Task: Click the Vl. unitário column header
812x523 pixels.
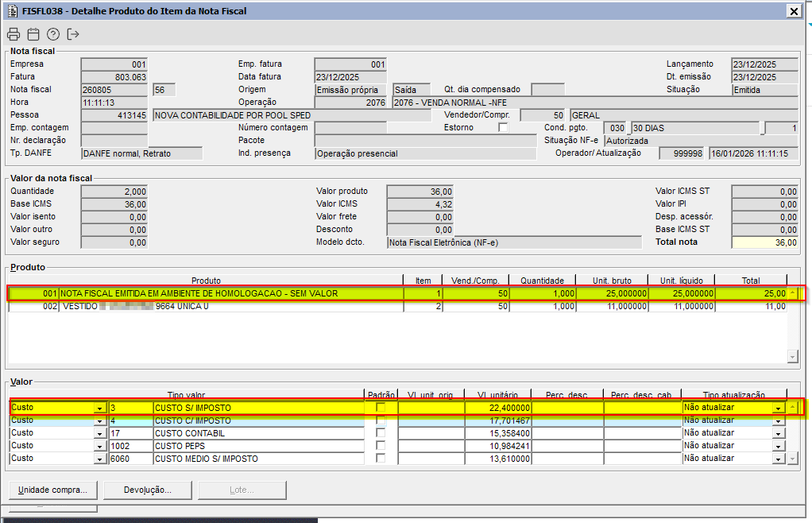Action: point(497,395)
